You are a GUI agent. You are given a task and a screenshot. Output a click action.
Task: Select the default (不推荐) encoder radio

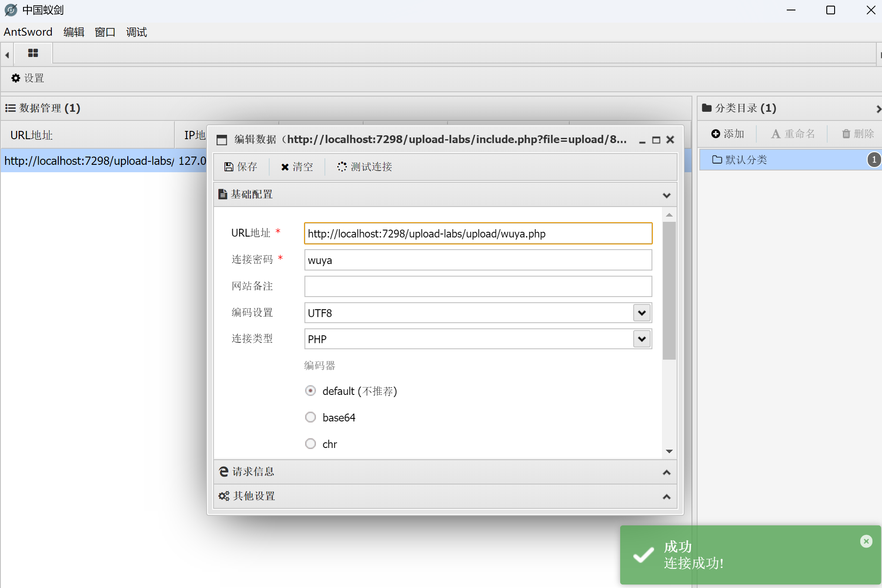311,391
